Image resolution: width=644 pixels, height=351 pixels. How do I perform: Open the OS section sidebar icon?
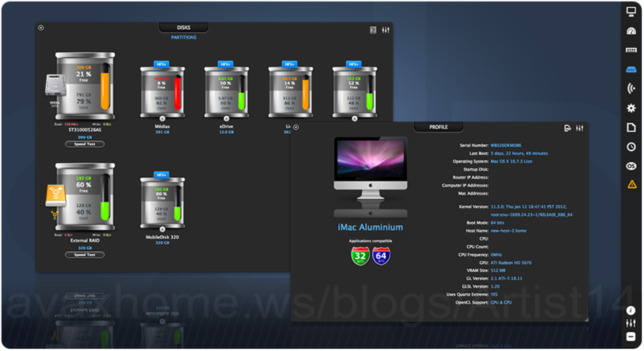pyautogui.click(x=631, y=166)
